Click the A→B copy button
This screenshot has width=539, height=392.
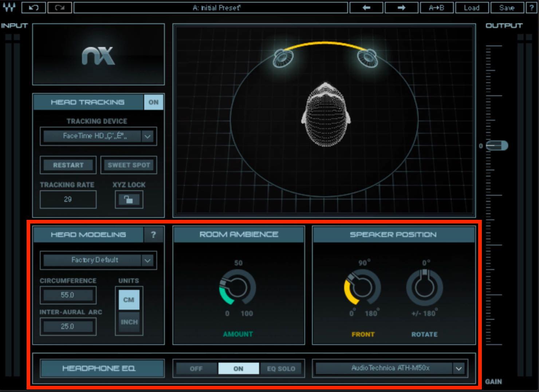click(x=436, y=7)
